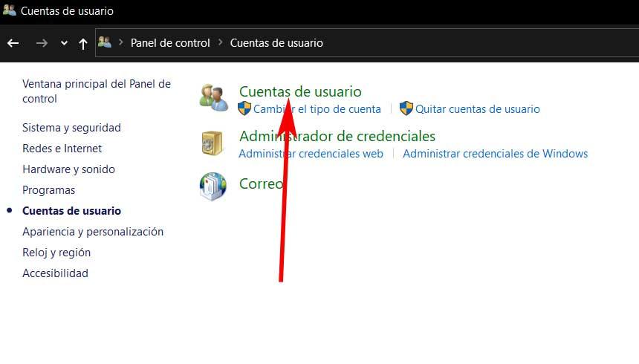Screen dimensions: 639x364
Task: Open Administrar credenciales de Windows link
Action: pyautogui.click(x=495, y=154)
